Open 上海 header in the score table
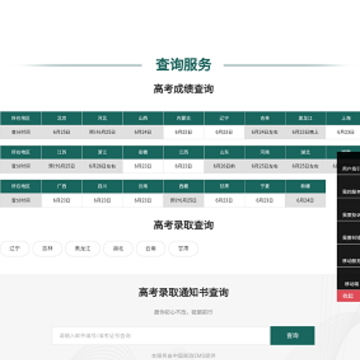This screenshot has width=360, height=360. point(343,118)
